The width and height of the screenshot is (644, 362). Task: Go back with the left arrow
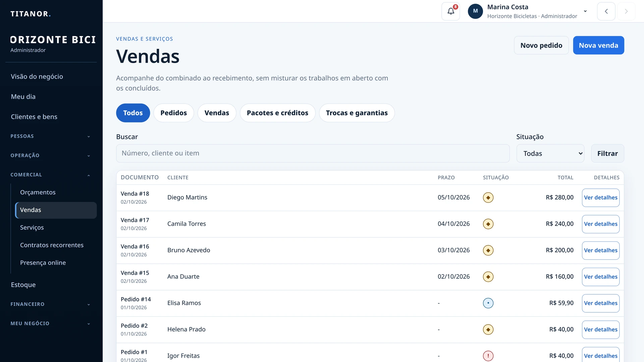[x=606, y=11]
